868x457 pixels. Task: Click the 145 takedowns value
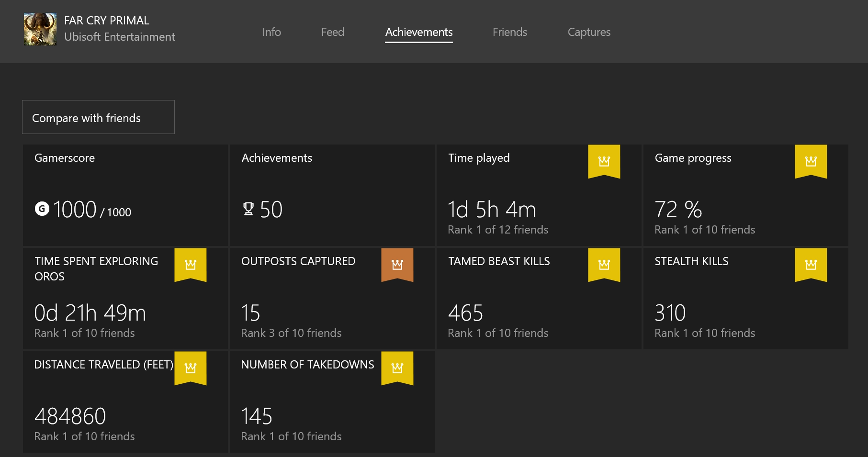257,416
